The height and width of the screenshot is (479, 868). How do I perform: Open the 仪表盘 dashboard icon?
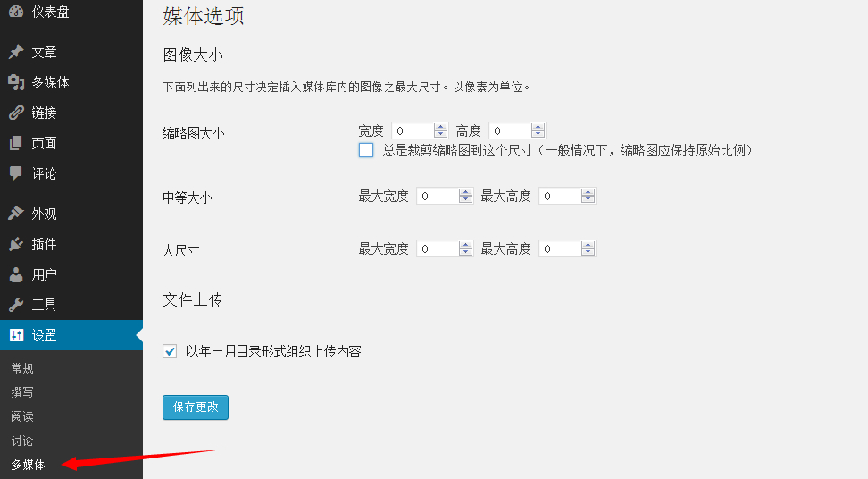click(16, 11)
